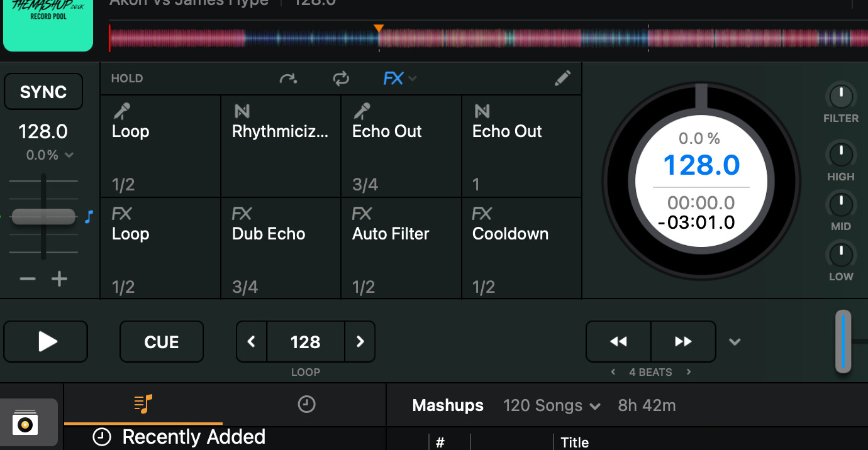Screen dimensions: 868x450
Task: Click the curved bounce arrow icon
Action: click(x=288, y=79)
